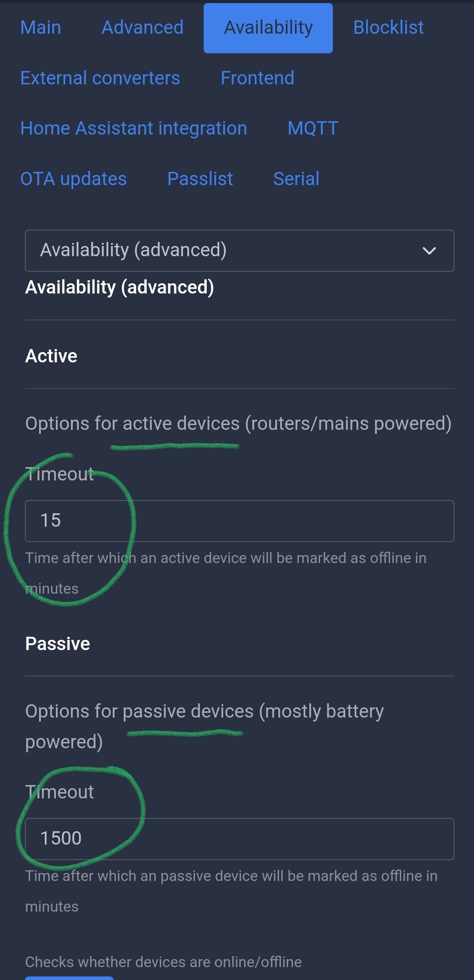Viewport: 474px width, 980px height.
Task: Open Home Assistant integration tab
Action: pyautogui.click(x=133, y=128)
